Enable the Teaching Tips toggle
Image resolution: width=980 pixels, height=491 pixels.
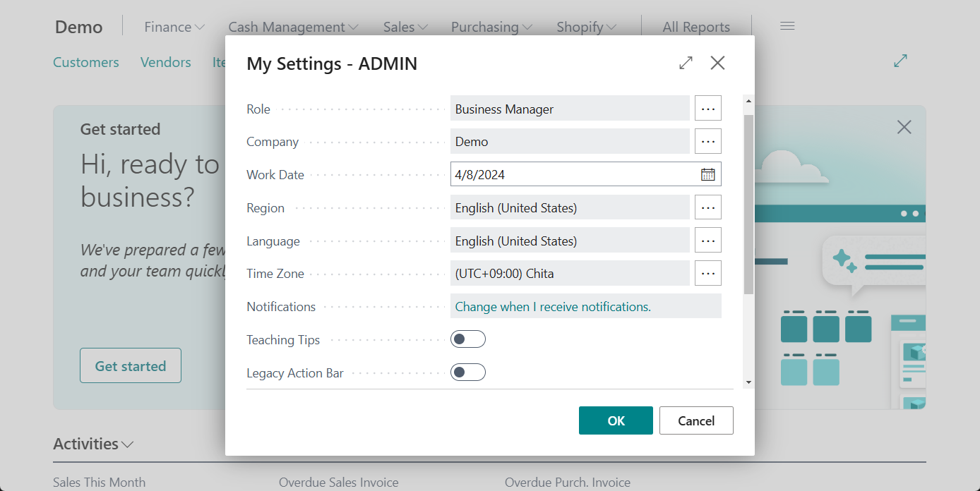coord(468,339)
